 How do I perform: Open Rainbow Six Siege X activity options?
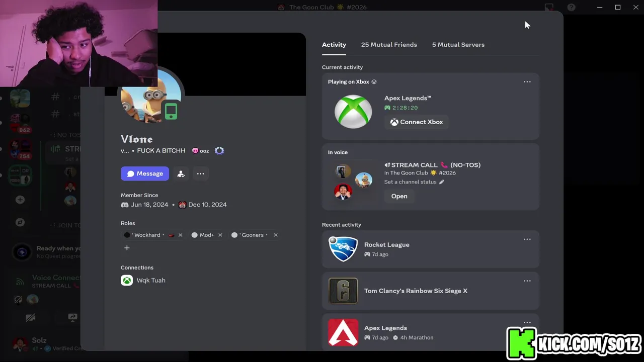tap(527, 281)
